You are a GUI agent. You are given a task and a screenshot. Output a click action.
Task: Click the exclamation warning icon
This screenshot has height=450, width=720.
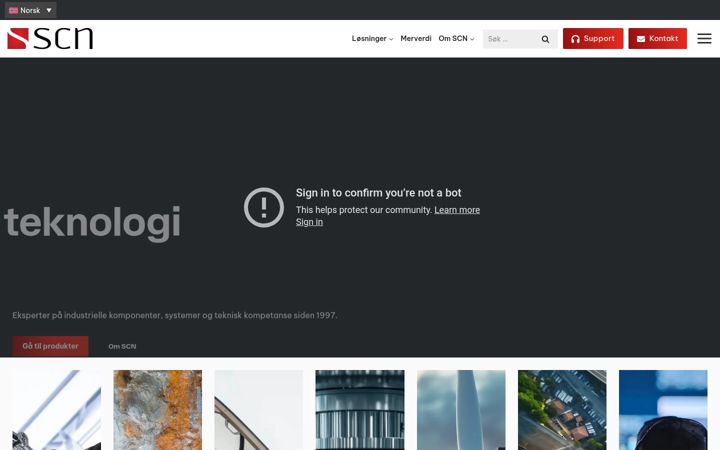[x=264, y=207]
